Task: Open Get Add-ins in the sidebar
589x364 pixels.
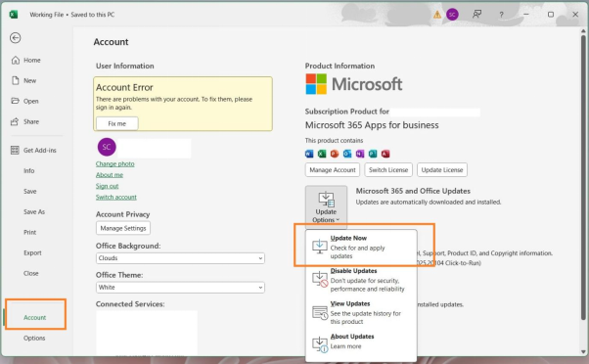Action: click(34, 151)
